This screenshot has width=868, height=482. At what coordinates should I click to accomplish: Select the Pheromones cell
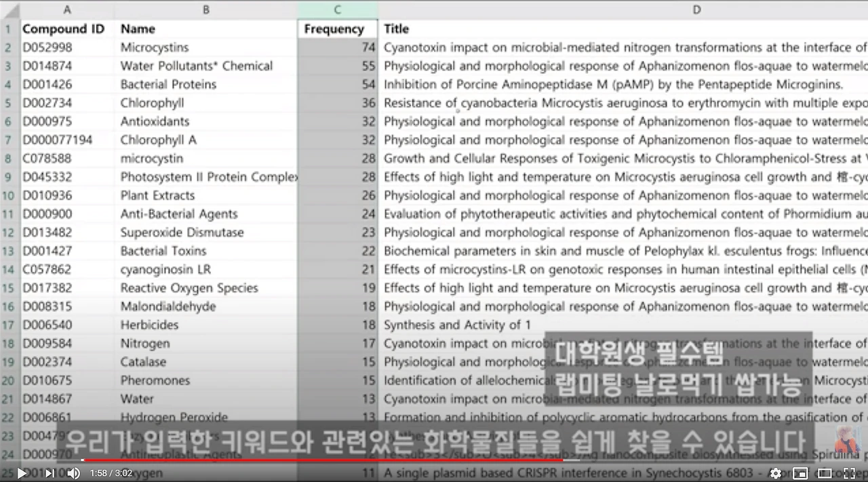(206, 380)
